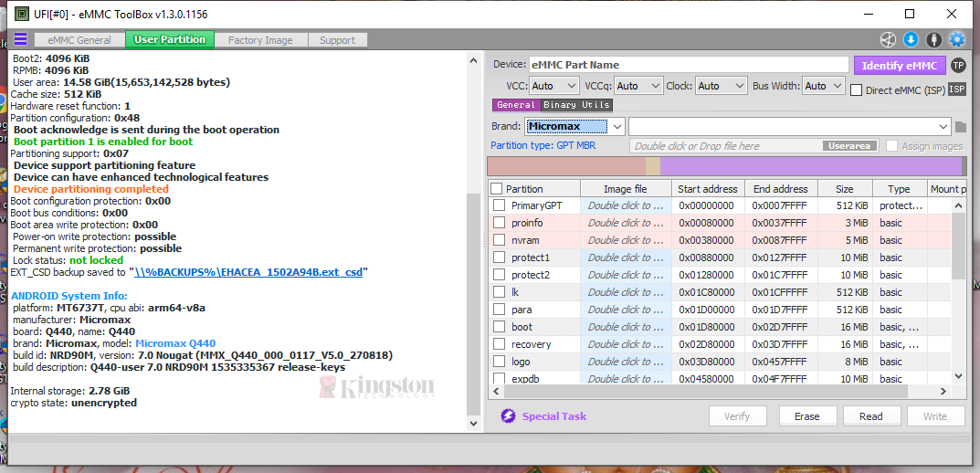The image size is (980, 473).
Task: Check the proinfo partition checkbox
Action: pyautogui.click(x=499, y=223)
